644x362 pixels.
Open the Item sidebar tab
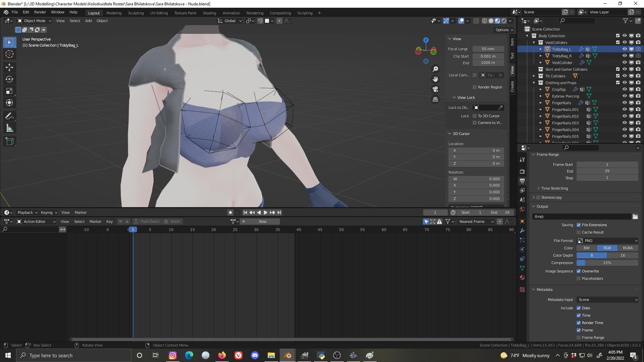pos(512,42)
